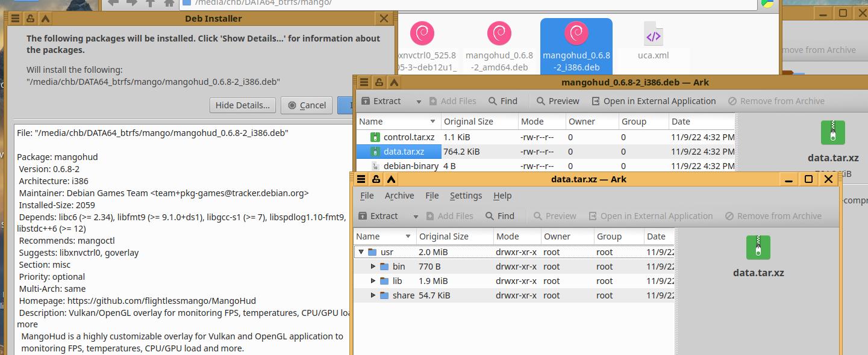Click the Maintainer line in package details
Viewport: 868px width, 355px height.
pos(164,193)
